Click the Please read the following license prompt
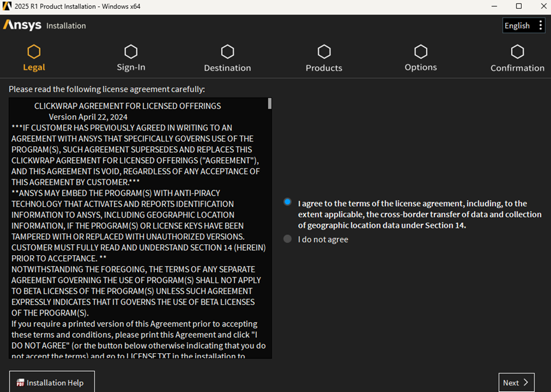The height and width of the screenshot is (392, 551). [107, 89]
